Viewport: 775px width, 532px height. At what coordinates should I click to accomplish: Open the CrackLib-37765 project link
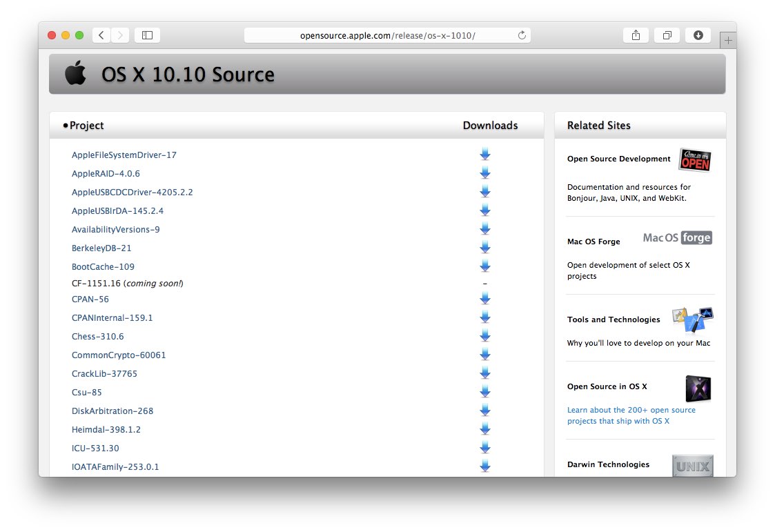(x=104, y=373)
